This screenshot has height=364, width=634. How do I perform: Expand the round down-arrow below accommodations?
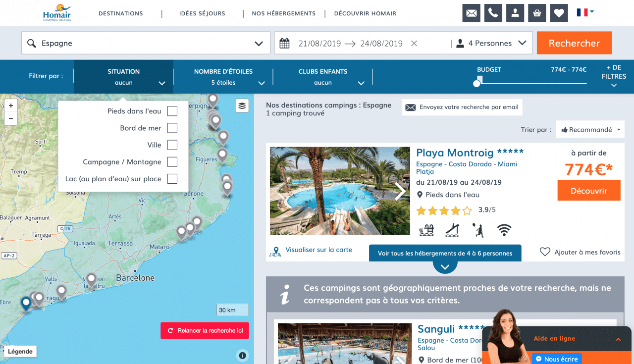(445, 267)
